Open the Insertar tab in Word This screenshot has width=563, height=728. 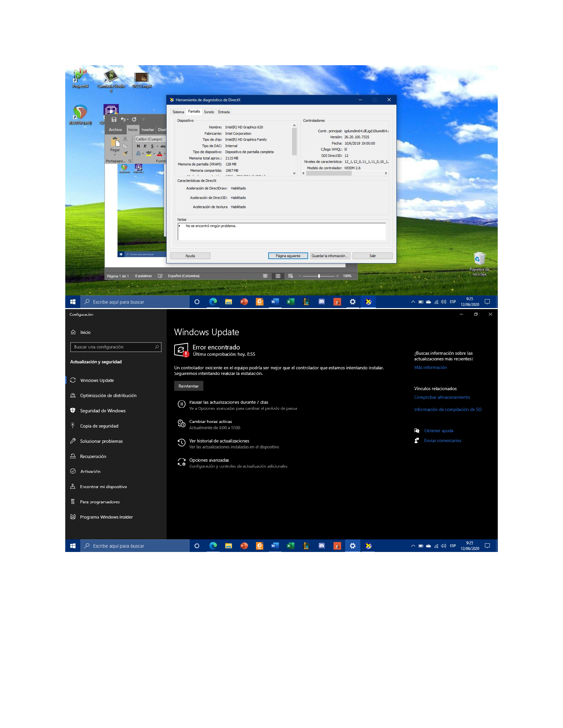click(147, 130)
